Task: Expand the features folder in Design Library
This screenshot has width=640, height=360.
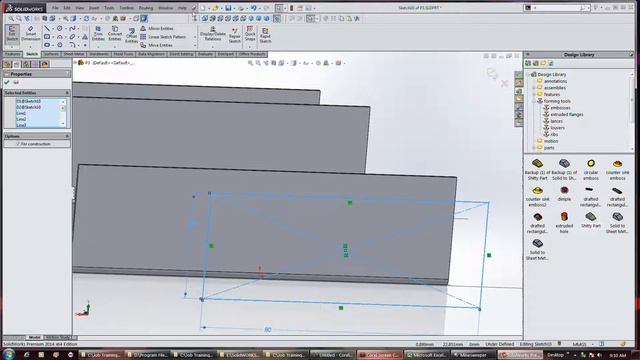Action: [534, 94]
